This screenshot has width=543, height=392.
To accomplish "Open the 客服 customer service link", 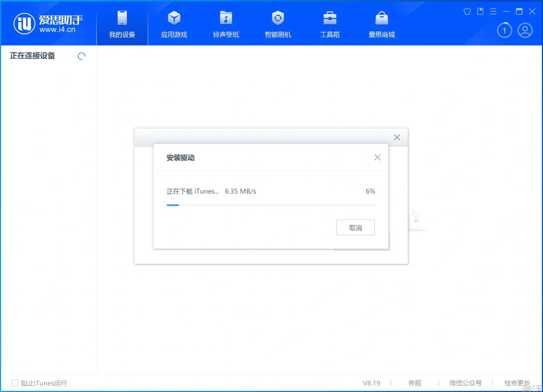I will point(415,383).
